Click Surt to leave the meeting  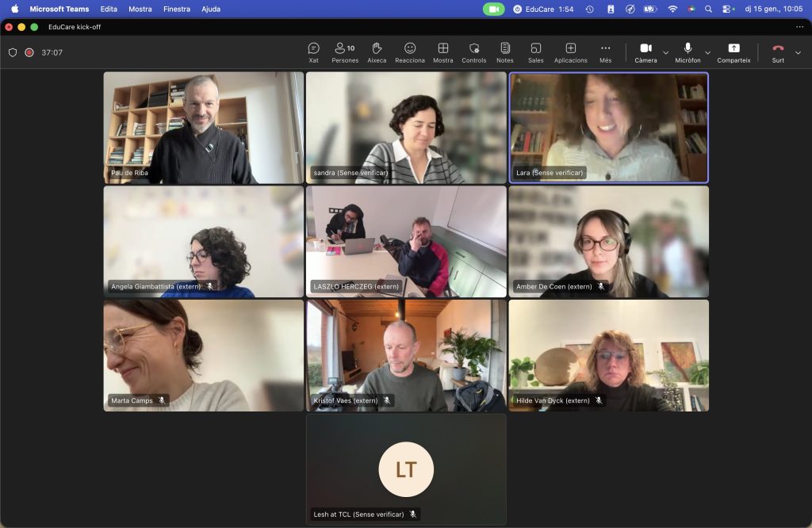778,52
